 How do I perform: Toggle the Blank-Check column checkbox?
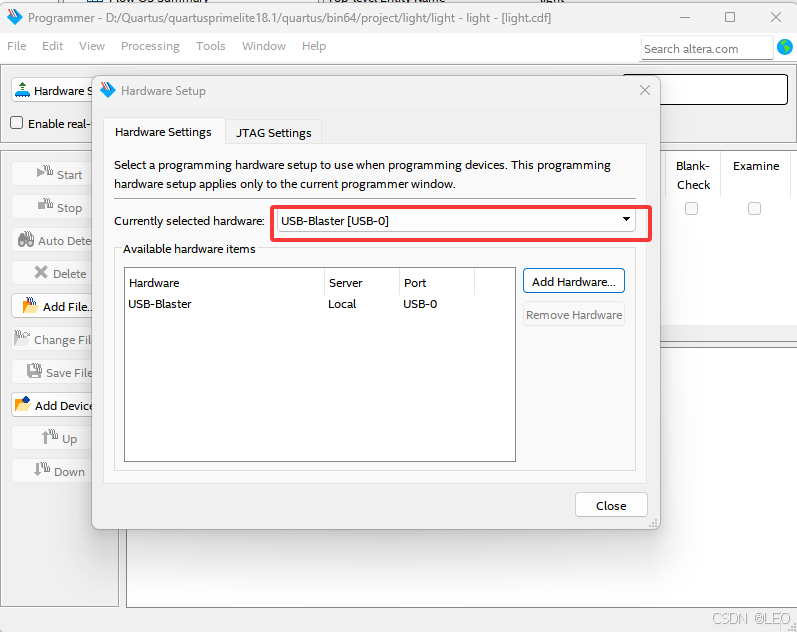tap(691, 208)
